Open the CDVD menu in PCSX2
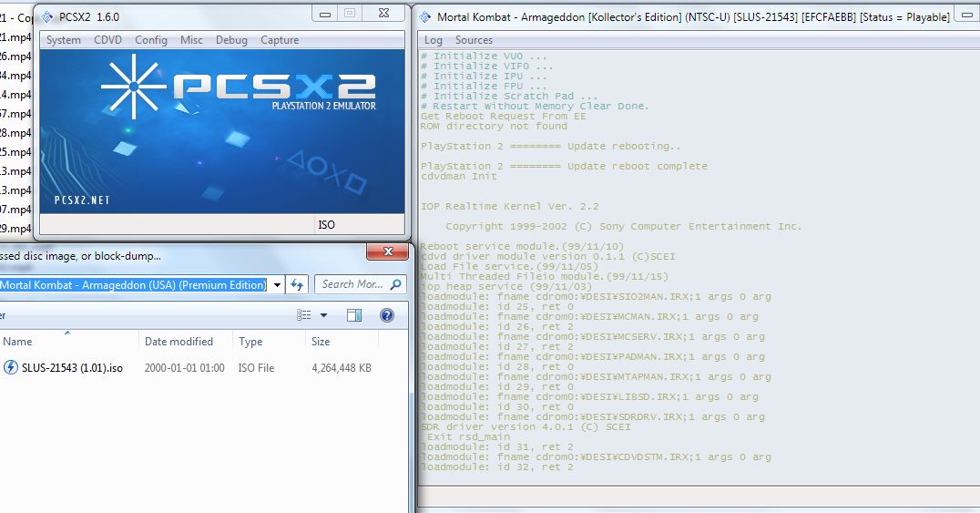The image size is (980, 513). pyautogui.click(x=107, y=40)
